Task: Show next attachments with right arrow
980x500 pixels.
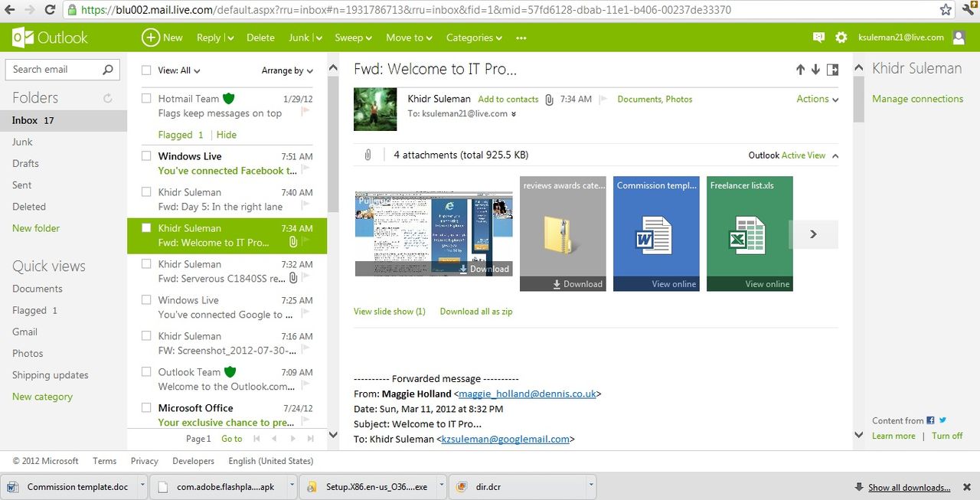Action: (814, 234)
